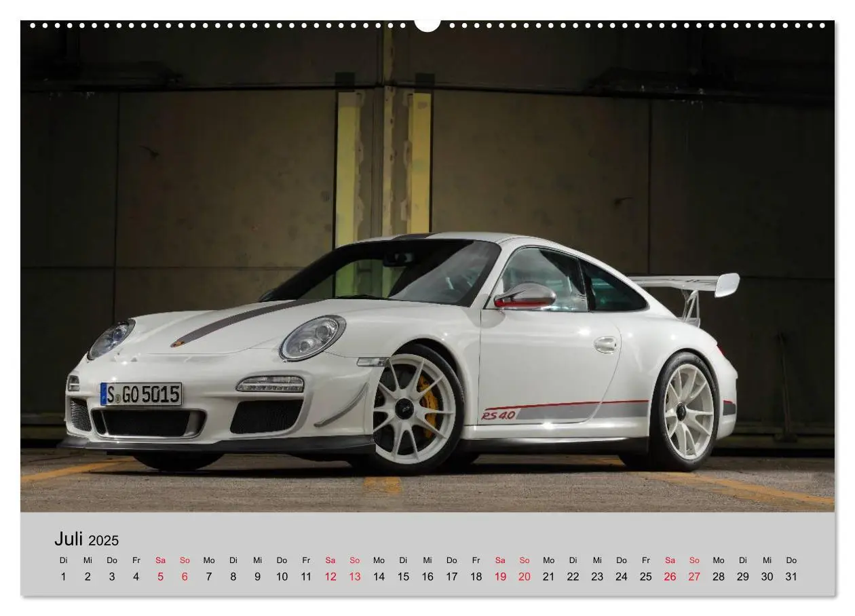The image size is (855, 616).
Task: Click the Juli 2025 month heading
Action: [x=86, y=540]
